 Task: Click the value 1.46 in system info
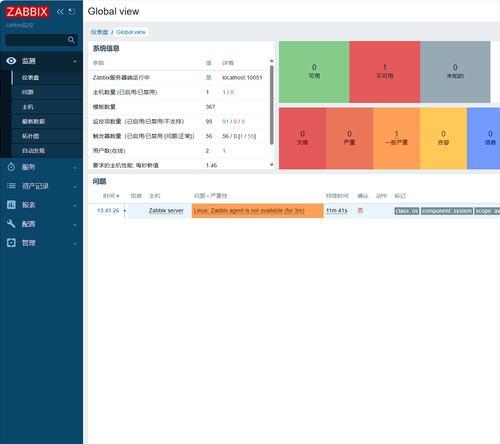211,165
